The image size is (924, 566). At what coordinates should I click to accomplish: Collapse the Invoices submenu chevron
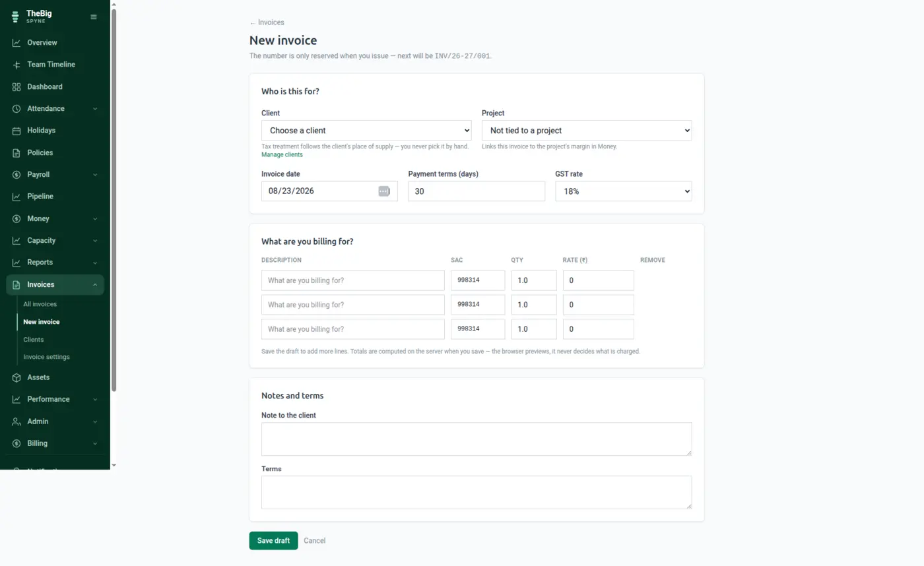coord(95,285)
